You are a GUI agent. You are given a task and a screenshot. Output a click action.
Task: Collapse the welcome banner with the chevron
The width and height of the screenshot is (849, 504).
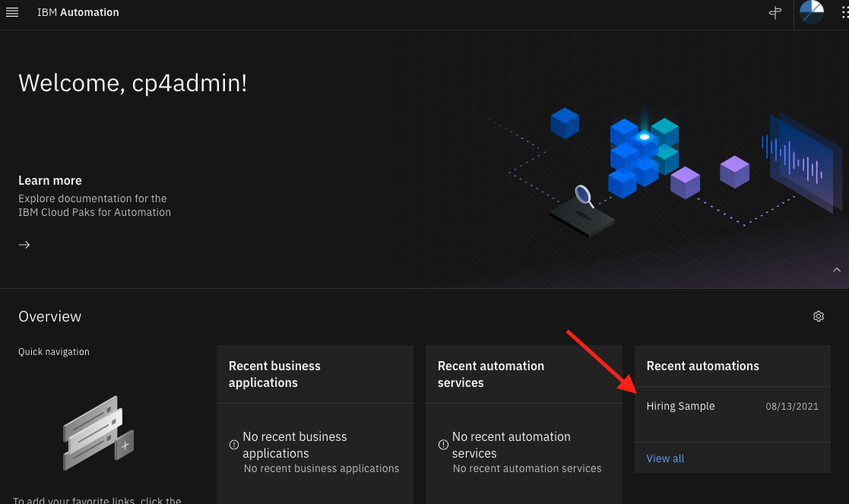(837, 270)
